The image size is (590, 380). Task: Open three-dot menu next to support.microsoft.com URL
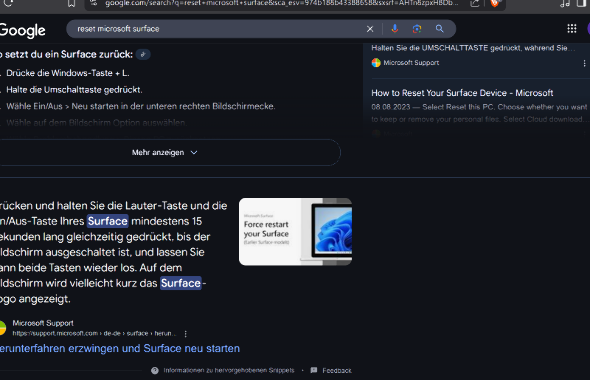tap(186, 334)
